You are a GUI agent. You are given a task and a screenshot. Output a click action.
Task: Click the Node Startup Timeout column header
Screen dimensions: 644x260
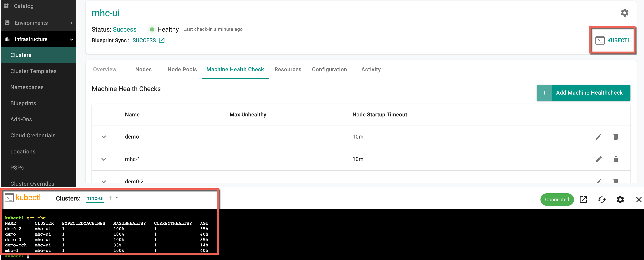pos(379,115)
